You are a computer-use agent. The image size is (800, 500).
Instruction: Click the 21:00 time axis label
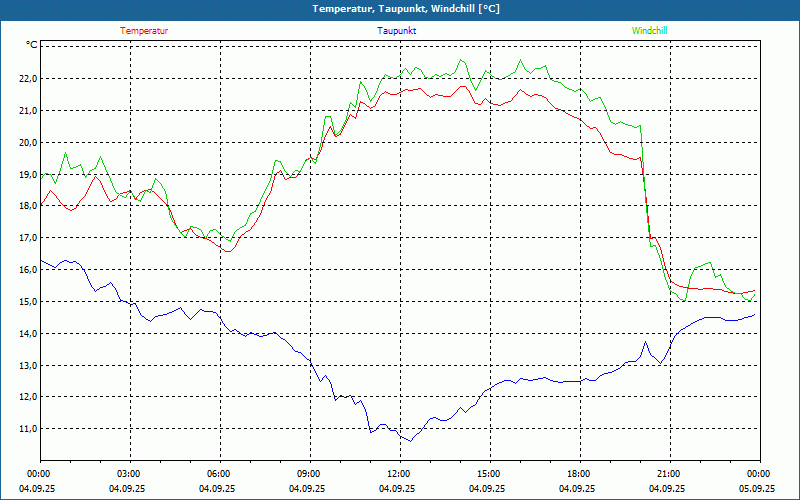click(668, 473)
